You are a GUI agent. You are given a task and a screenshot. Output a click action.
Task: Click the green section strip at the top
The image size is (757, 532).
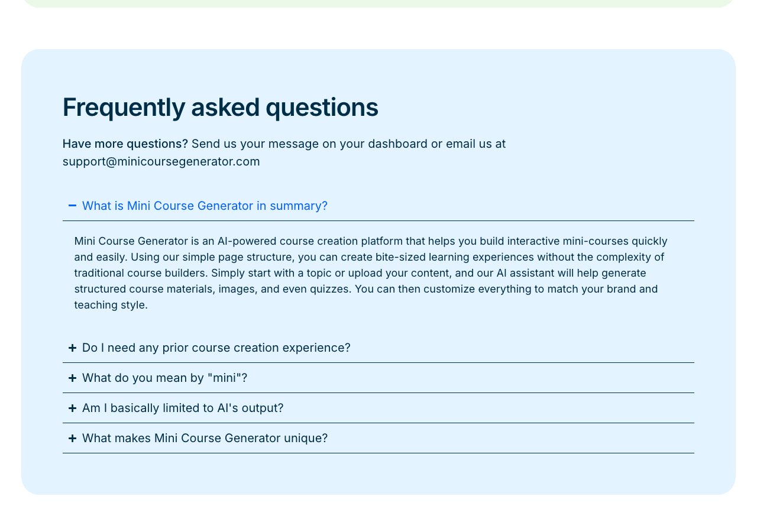(378, 4)
